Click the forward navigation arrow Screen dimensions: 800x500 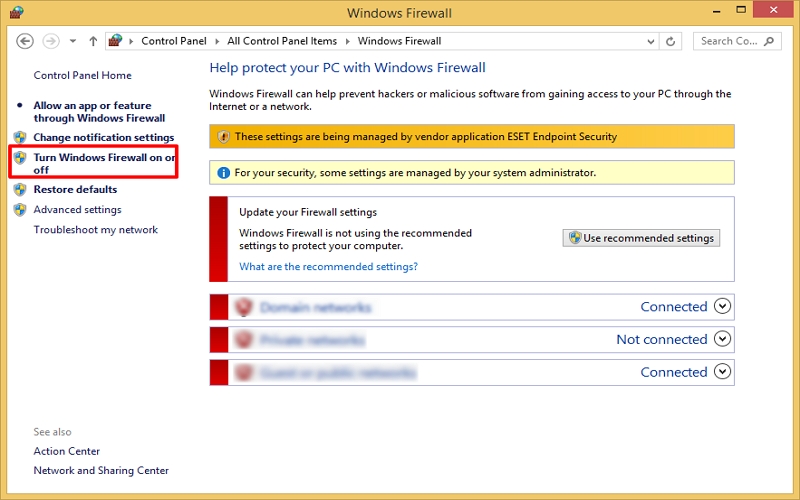(x=50, y=41)
